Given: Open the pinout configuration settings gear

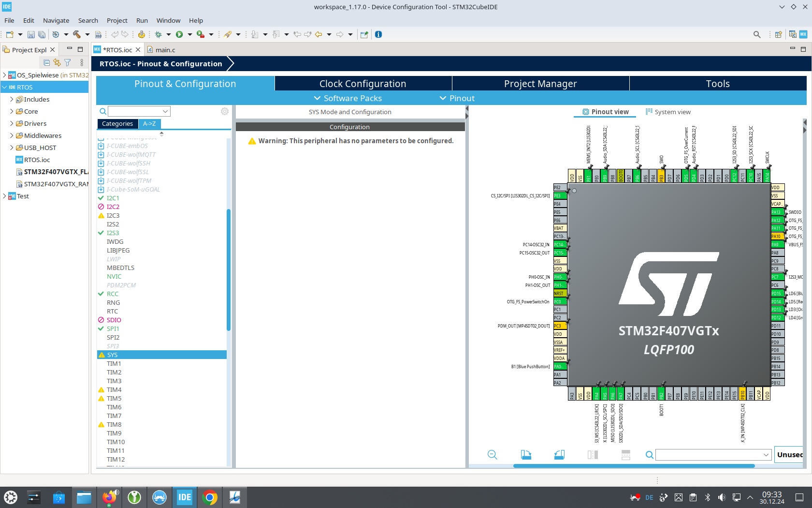Looking at the screenshot, I should tap(224, 111).
